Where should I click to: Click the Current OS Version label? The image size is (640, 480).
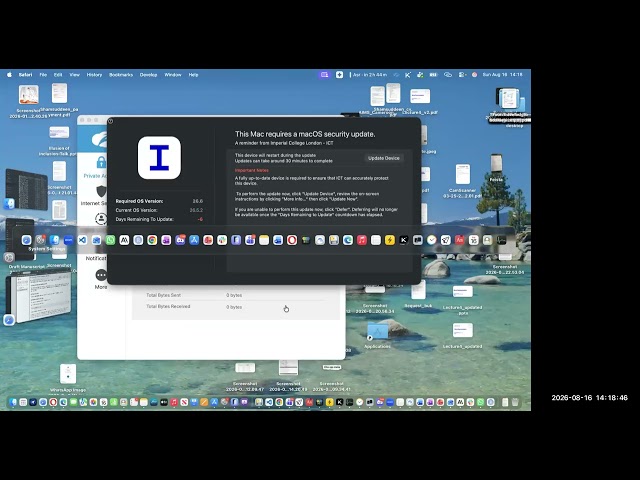tap(136, 210)
